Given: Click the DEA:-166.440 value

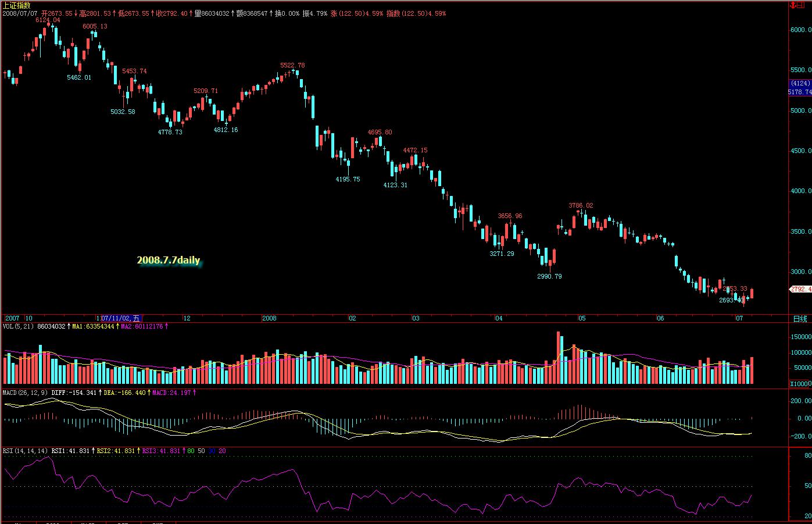Looking at the screenshot, I should pyautogui.click(x=125, y=393).
